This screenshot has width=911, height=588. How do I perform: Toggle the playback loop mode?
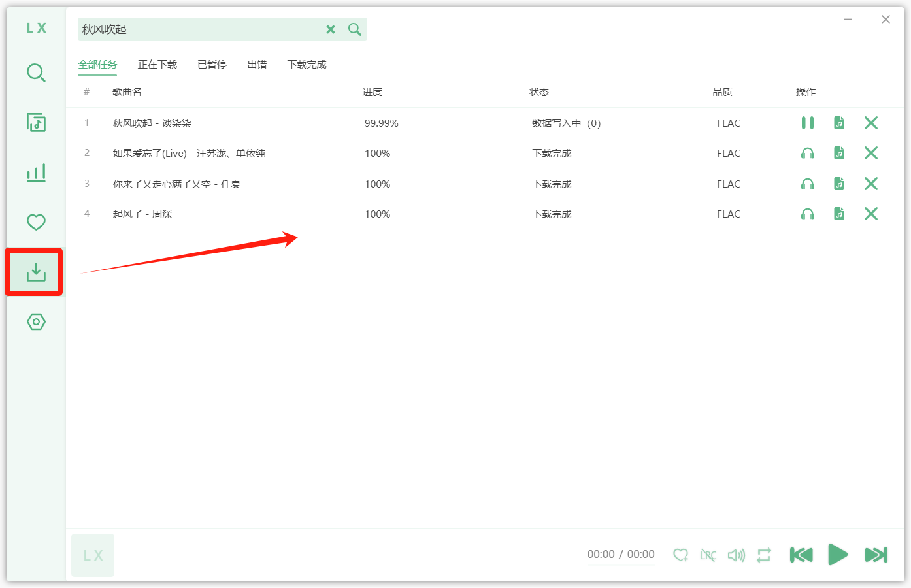tap(764, 555)
